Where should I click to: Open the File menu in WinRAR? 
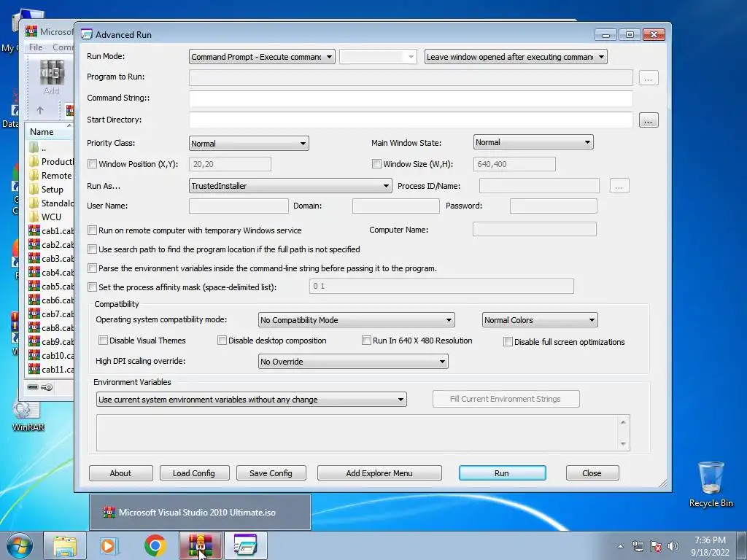(36, 47)
